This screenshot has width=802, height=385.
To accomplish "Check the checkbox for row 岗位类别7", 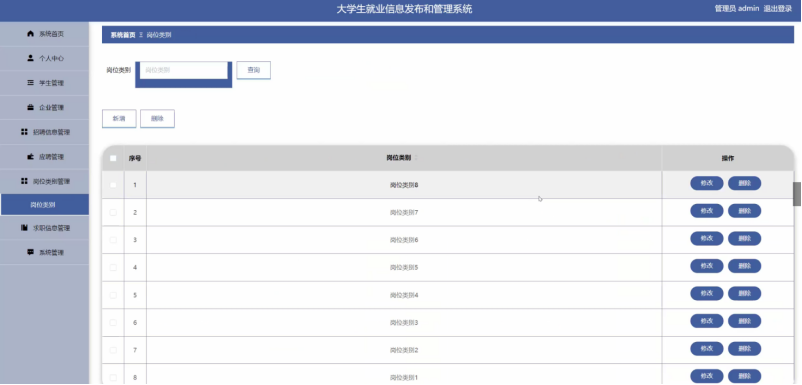I will [113, 212].
